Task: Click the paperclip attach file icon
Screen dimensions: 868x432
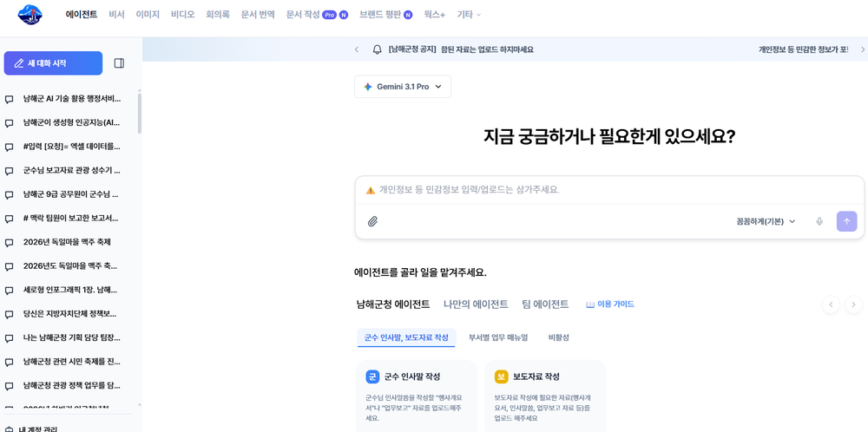Action: (372, 221)
